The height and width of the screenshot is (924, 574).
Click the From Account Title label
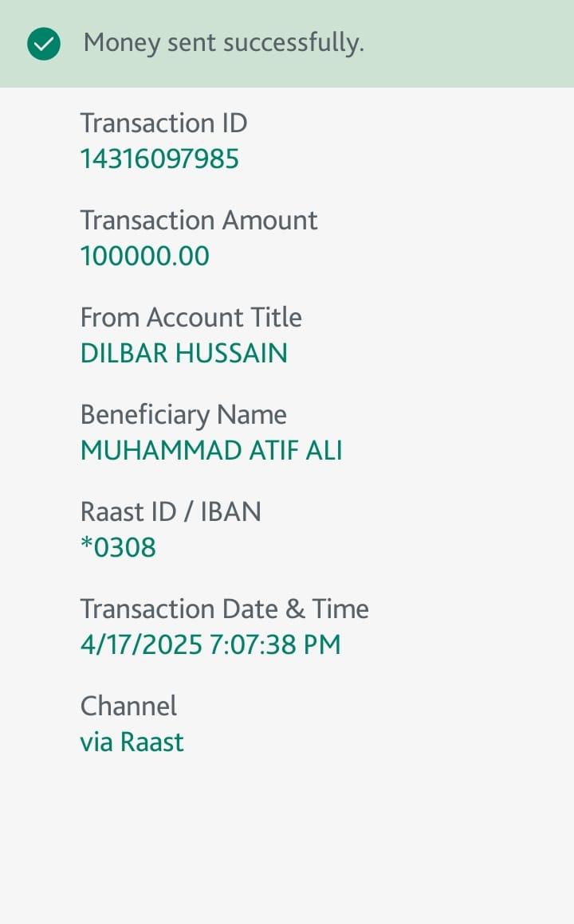point(191,318)
